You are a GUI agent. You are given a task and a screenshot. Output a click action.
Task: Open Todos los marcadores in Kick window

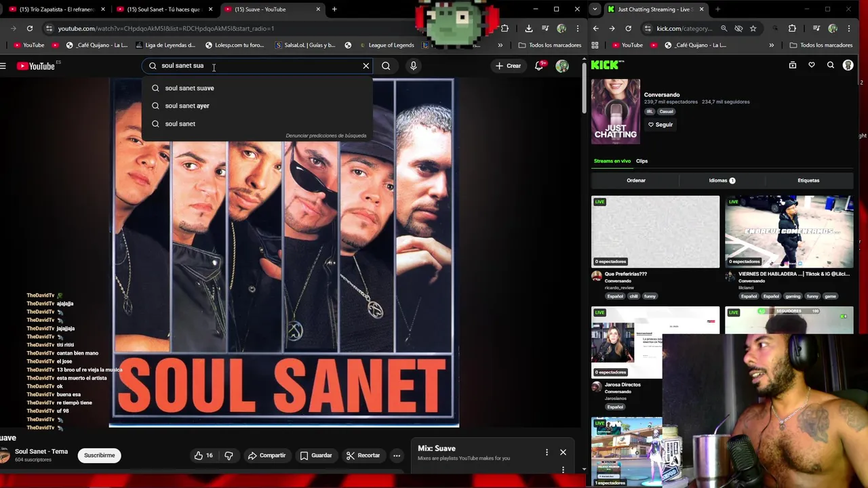821,45
